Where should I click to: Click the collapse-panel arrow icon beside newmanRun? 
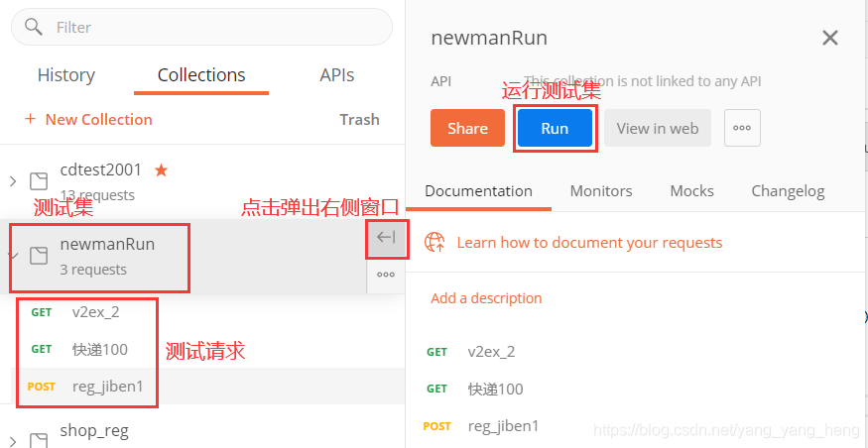pyautogui.click(x=386, y=238)
